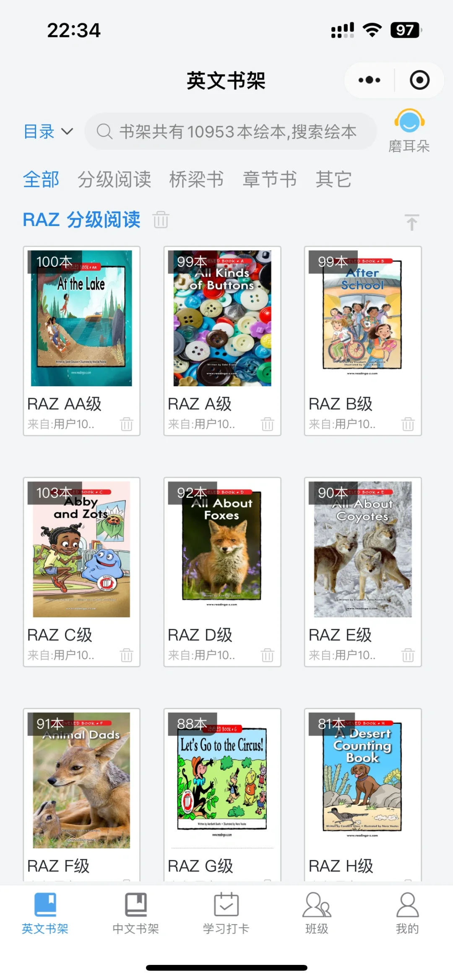
Task: Open the 我的 profile tab
Action: pos(407,913)
